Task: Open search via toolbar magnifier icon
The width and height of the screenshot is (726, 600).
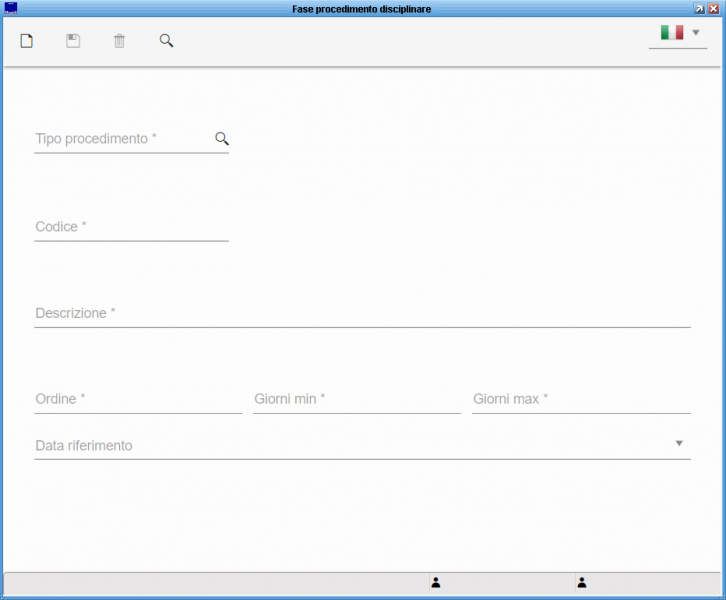Action: (x=166, y=41)
